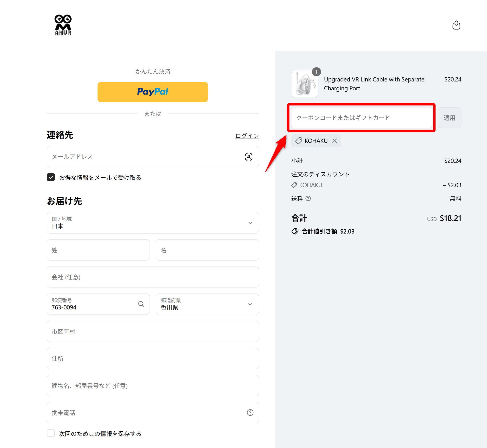Screen dimensions: 487x448
Task: Open the 国 / 地域 country dropdown
Action: 153,223
